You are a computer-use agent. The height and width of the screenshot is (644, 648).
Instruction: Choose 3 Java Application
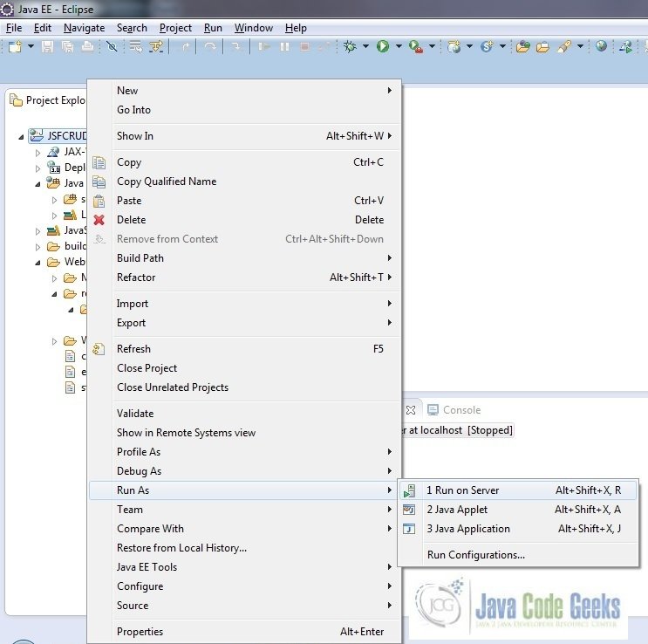[x=518, y=529]
